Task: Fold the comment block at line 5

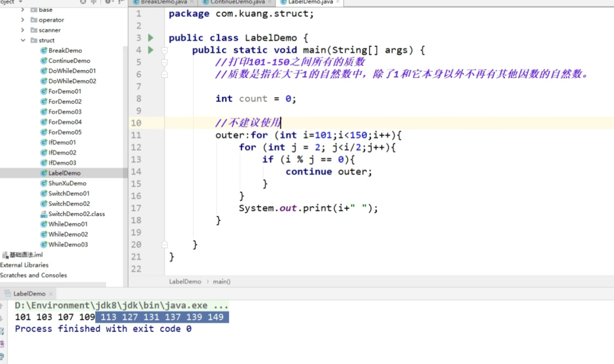Action: (x=165, y=62)
